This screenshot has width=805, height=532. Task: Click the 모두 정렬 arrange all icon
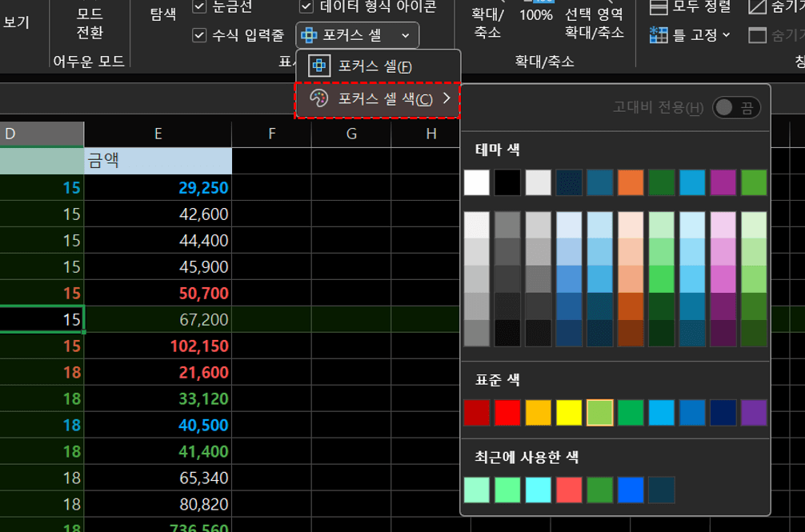pos(660,7)
